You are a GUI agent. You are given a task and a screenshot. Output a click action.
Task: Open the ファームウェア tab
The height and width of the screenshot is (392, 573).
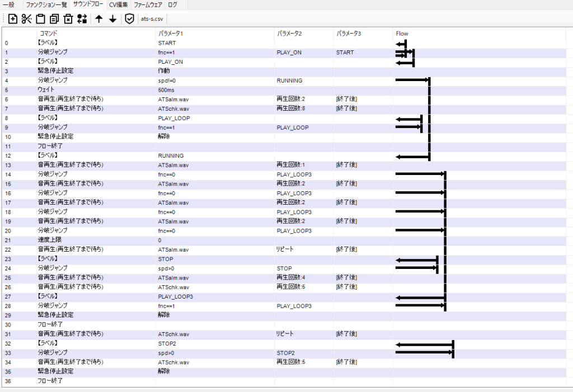coord(148,4)
